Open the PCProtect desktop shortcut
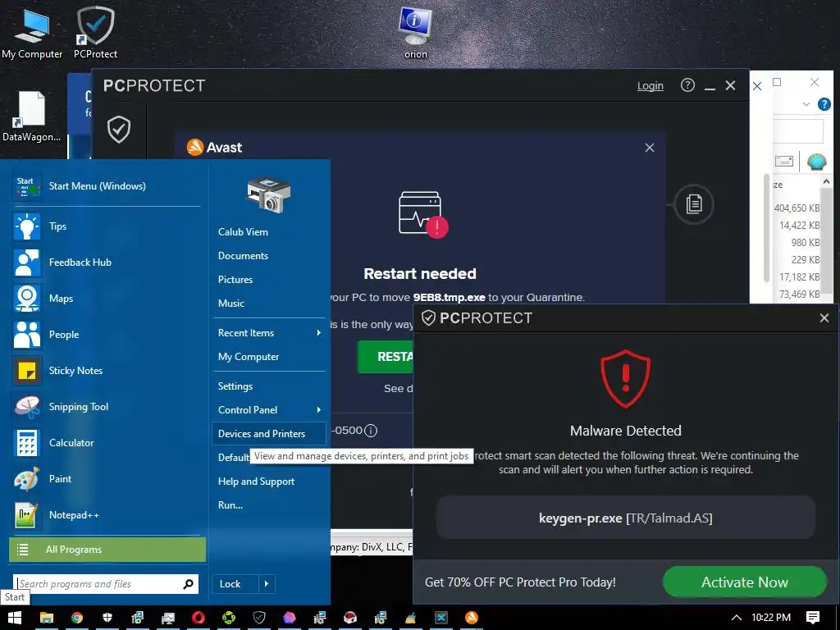The height and width of the screenshot is (630, 840). click(x=95, y=32)
